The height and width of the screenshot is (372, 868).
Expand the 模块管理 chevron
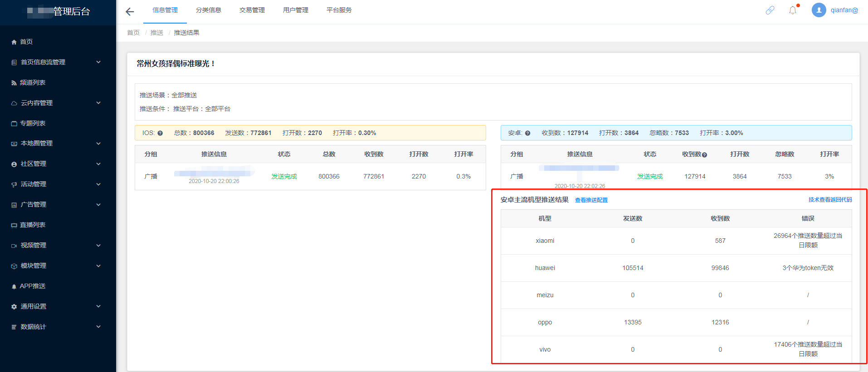tap(98, 266)
